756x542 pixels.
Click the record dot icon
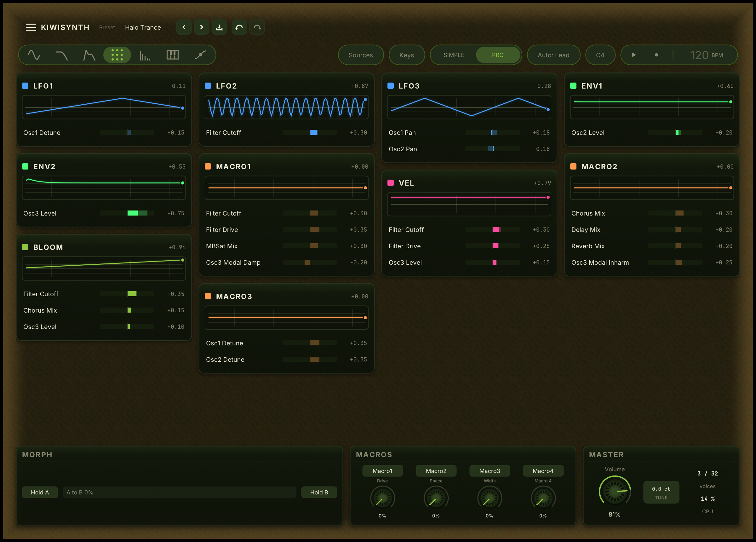point(656,55)
